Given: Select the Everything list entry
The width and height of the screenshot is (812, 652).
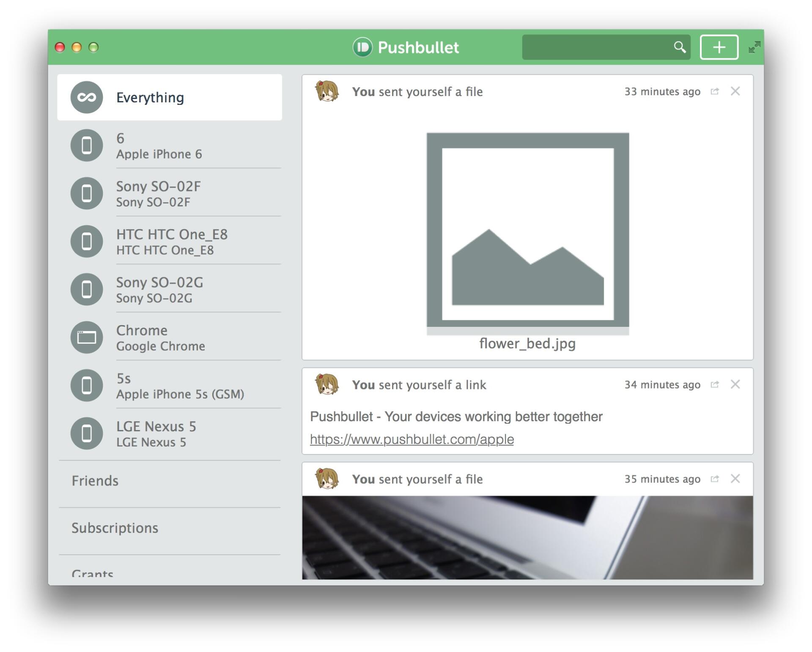Looking at the screenshot, I should click(x=170, y=97).
